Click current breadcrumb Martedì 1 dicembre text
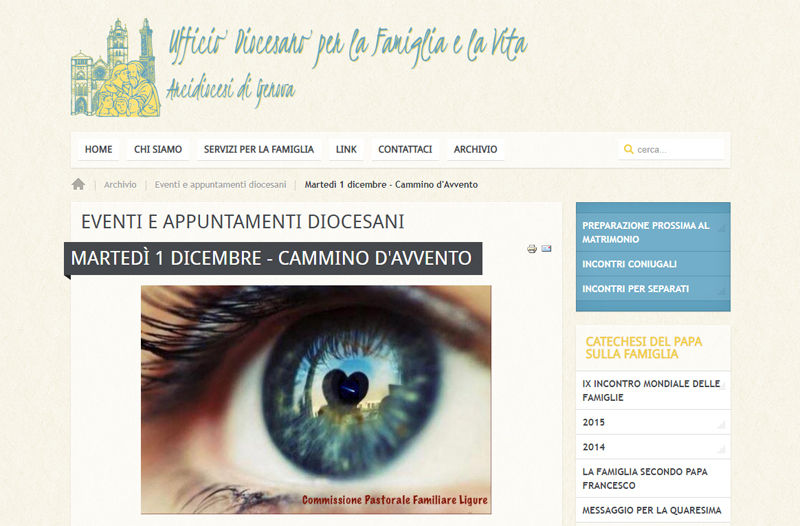Viewport: 800px width, 526px height. (391, 185)
